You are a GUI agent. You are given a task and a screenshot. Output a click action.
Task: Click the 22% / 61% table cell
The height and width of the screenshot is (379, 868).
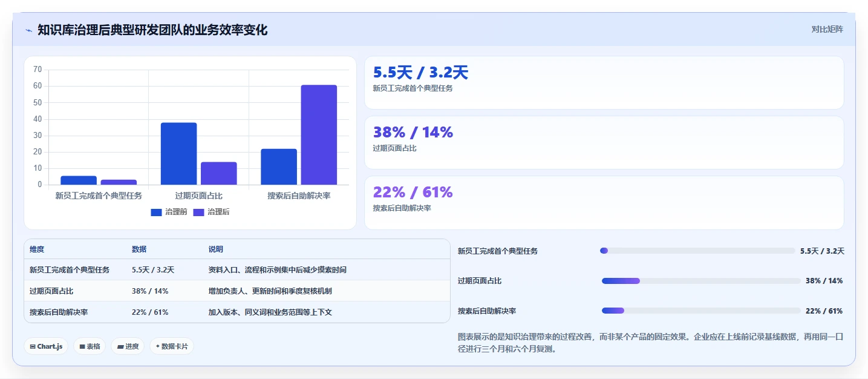pyautogui.click(x=150, y=312)
